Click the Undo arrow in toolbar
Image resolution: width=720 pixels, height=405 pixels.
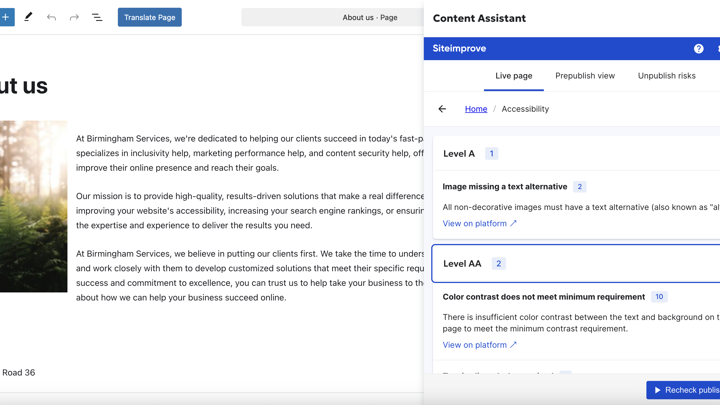click(51, 17)
